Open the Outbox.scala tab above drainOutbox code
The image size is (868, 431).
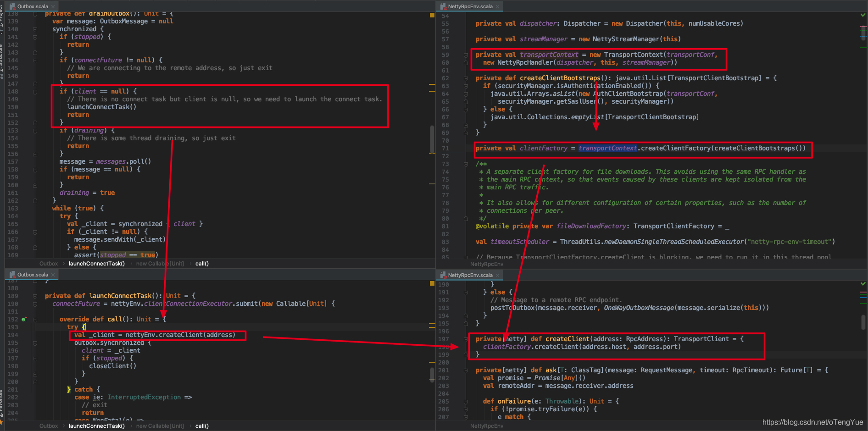click(32, 6)
